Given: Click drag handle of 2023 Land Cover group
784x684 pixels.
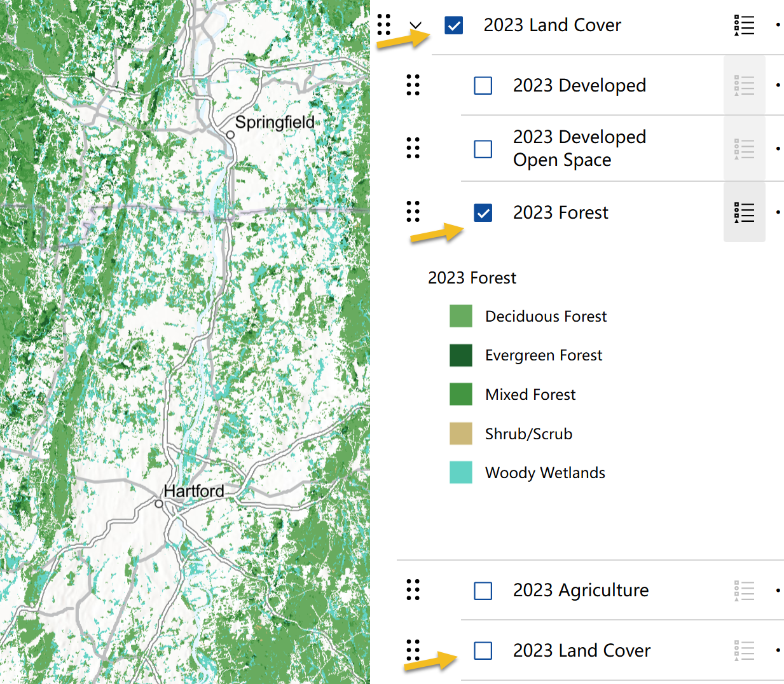Looking at the screenshot, I should [x=384, y=25].
